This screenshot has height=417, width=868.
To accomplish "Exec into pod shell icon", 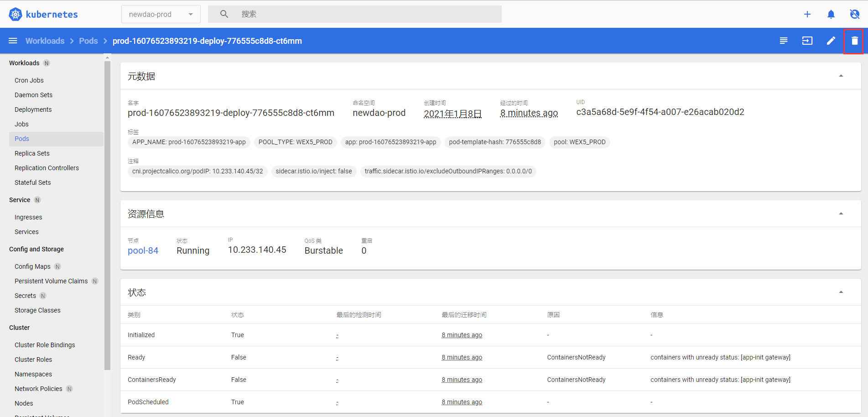I will 807,41.
